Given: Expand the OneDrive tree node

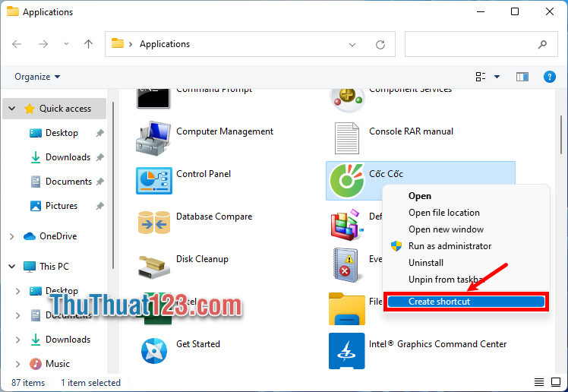Looking at the screenshot, I should 11,236.
